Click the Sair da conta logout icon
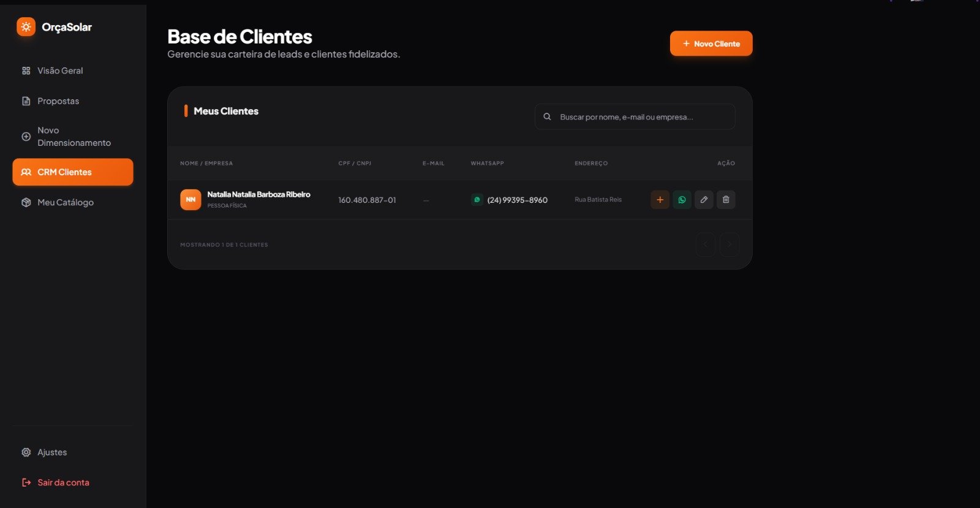Screen dimensions: 980x508 pyautogui.click(x=26, y=483)
